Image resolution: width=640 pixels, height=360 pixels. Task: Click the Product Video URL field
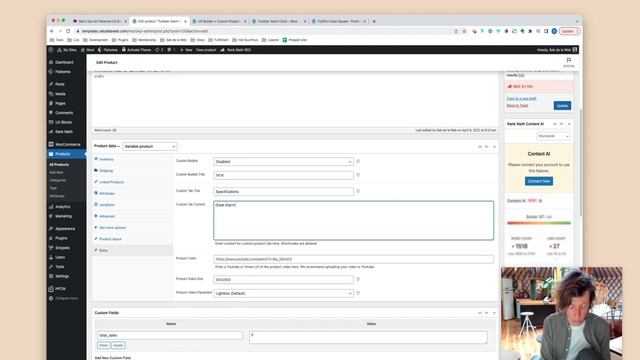click(353, 259)
